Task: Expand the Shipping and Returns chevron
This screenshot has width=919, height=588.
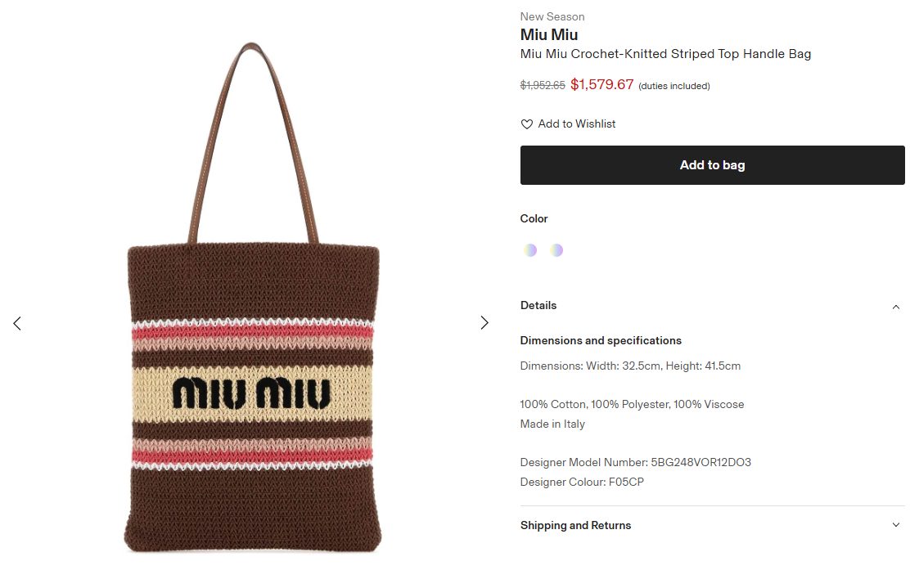Action: click(x=895, y=525)
